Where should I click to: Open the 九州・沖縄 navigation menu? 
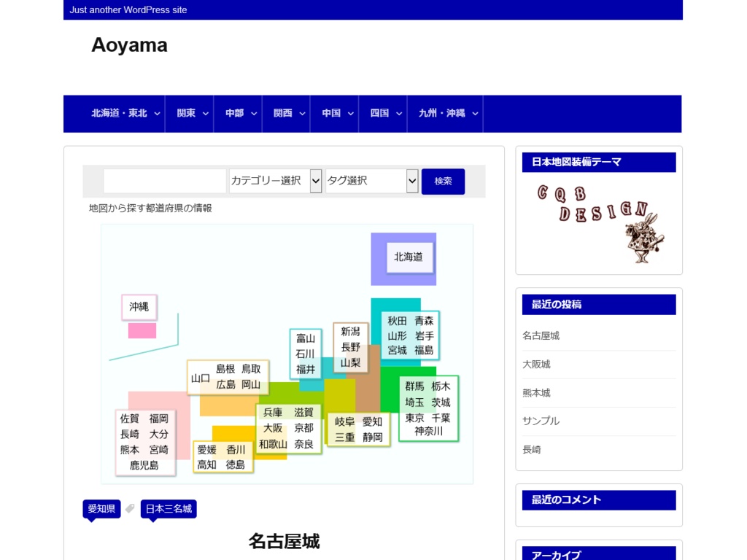pos(441,114)
